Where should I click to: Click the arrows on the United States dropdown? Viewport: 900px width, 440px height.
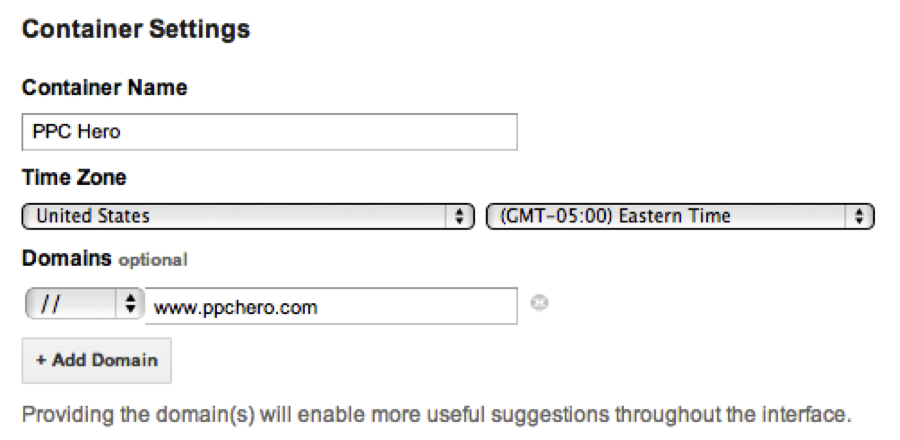tap(459, 216)
